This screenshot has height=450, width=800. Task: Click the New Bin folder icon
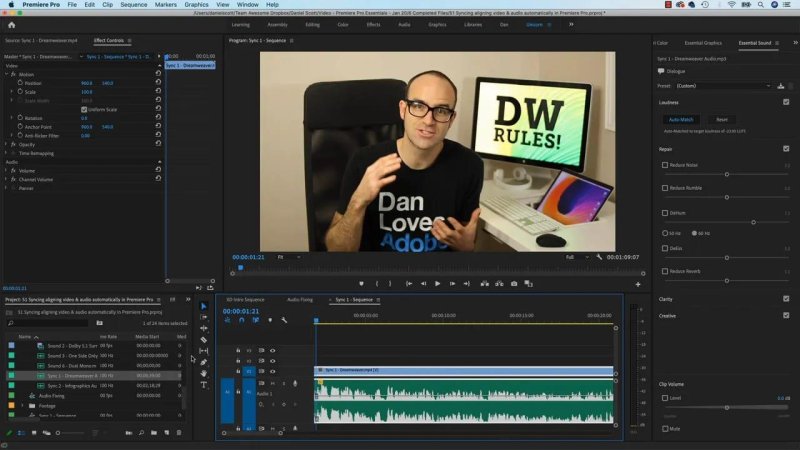click(154, 433)
